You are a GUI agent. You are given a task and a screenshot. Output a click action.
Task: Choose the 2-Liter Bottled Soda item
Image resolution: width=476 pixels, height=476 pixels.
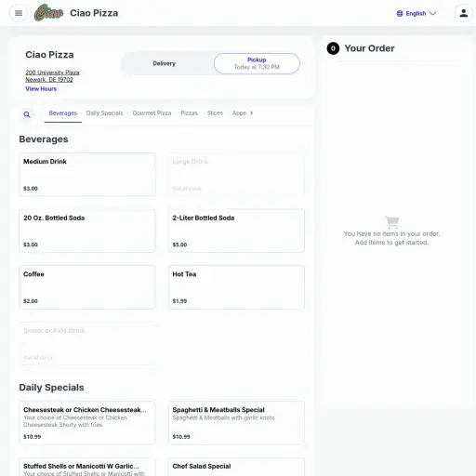236,231
